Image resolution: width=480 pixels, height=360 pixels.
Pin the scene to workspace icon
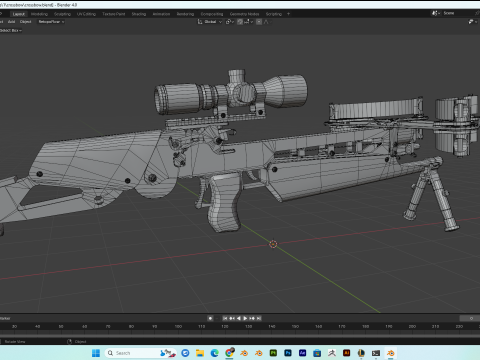click(x=477, y=13)
